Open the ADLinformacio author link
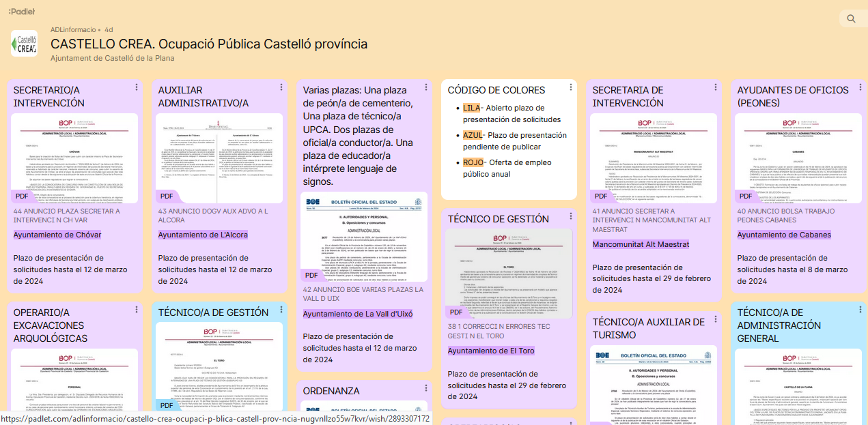 (x=73, y=30)
